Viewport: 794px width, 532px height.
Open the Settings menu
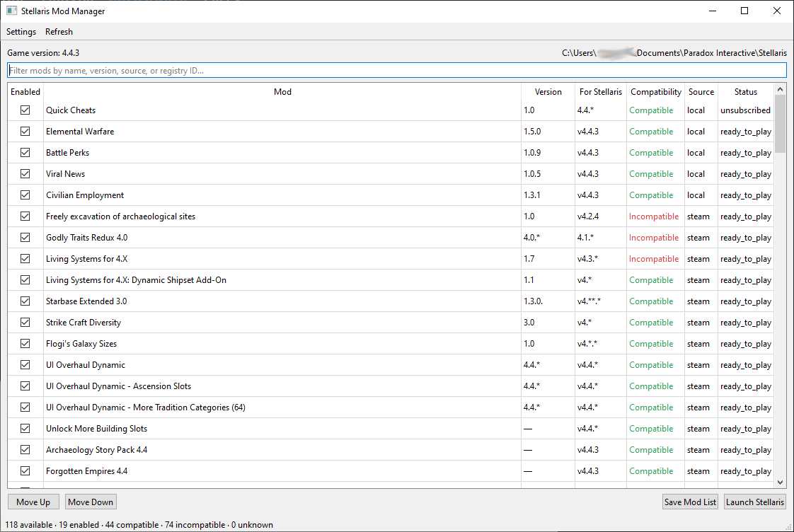coord(21,31)
